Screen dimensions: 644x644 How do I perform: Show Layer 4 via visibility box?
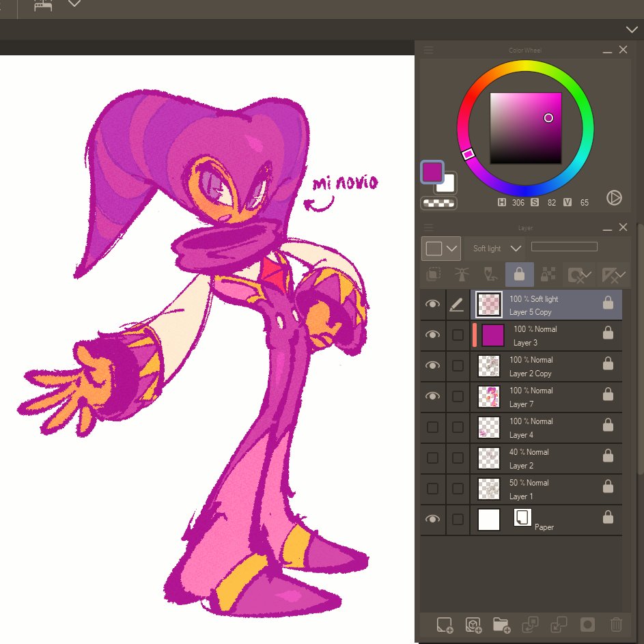point(432,427)
